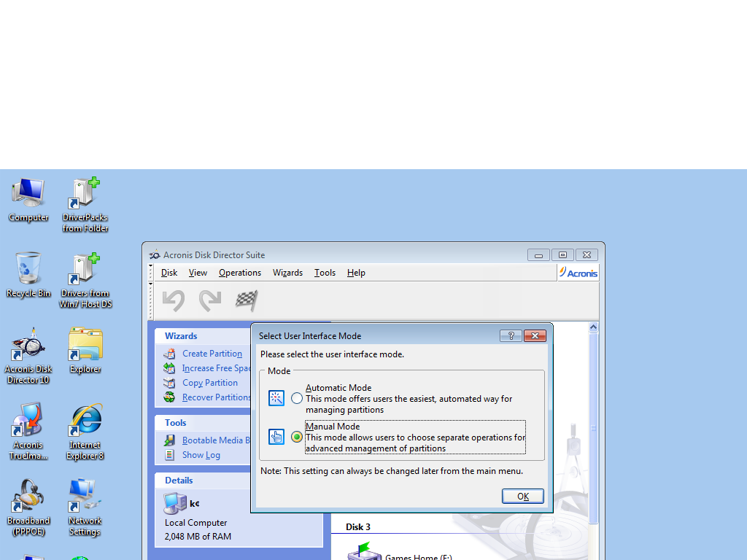The width and height of the screenshot is (747, 560).
Task: Click the Wizards panel header
Action: pos(203,336)
